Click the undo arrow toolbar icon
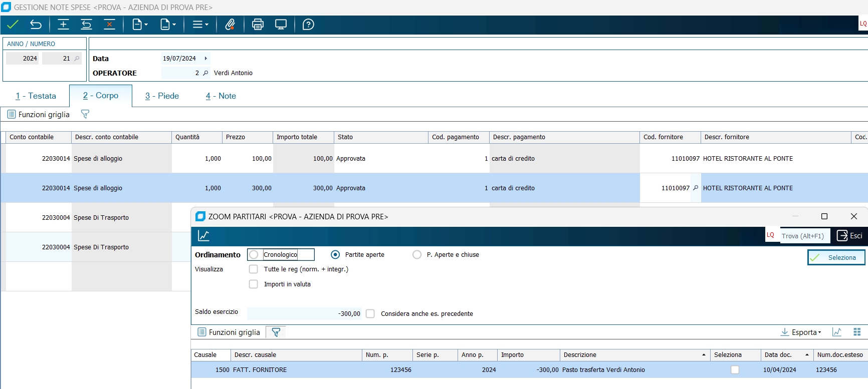The width and height of the screenshot is (868, 389). click(36, 25)
